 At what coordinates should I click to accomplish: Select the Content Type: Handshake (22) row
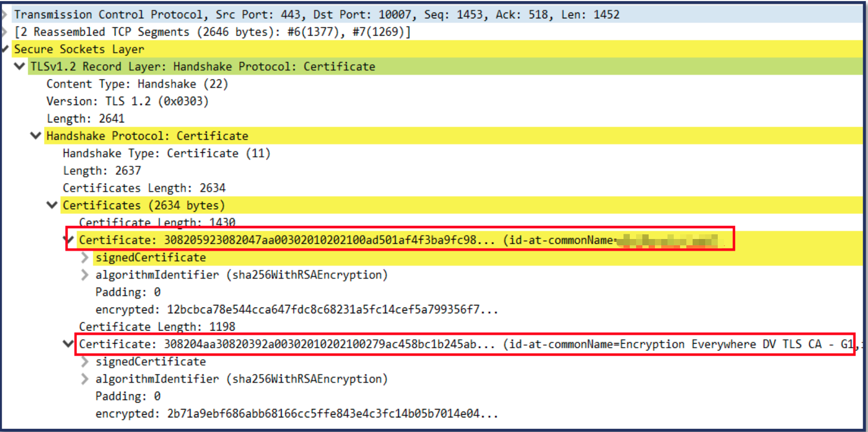137,84
